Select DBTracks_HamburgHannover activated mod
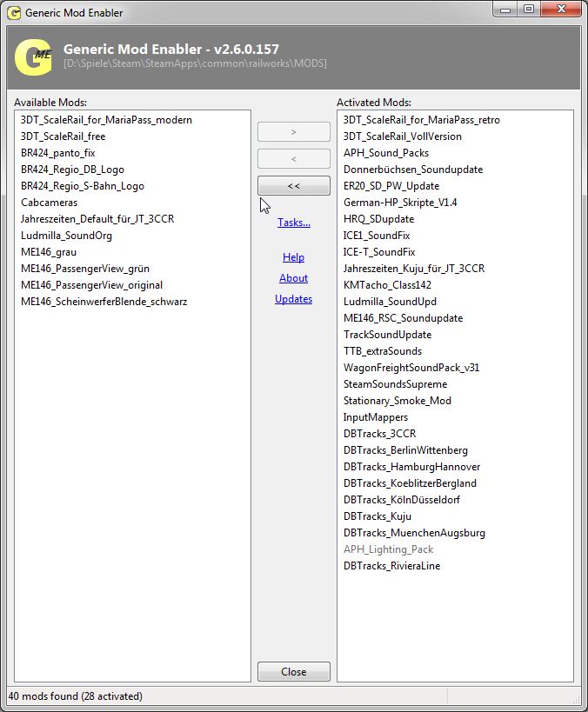The image size is (588, 712). click(x=411, y=467)
